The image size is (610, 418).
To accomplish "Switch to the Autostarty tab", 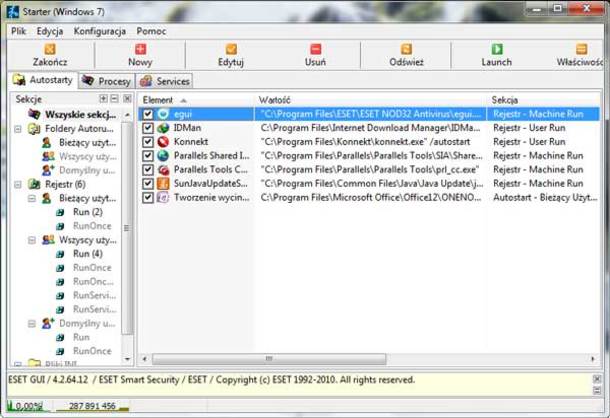I will (x=43, y=80).
